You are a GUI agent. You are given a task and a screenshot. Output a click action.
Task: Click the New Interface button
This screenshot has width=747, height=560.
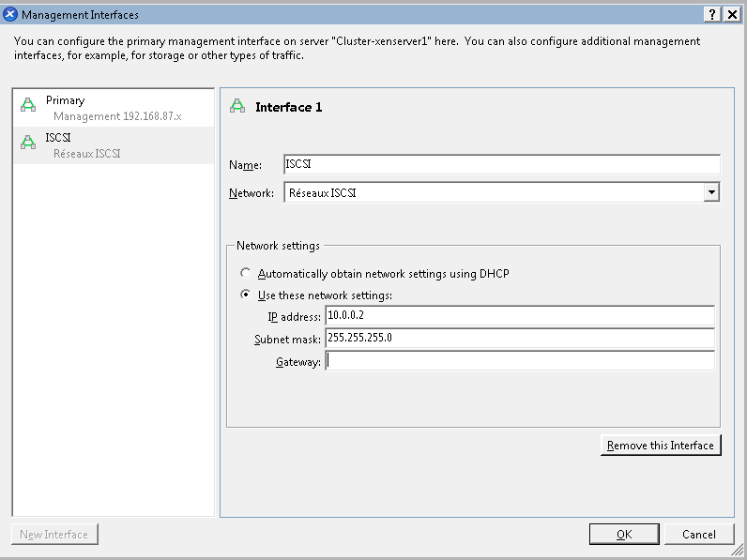pyautogui.click(x=54, y=535)
